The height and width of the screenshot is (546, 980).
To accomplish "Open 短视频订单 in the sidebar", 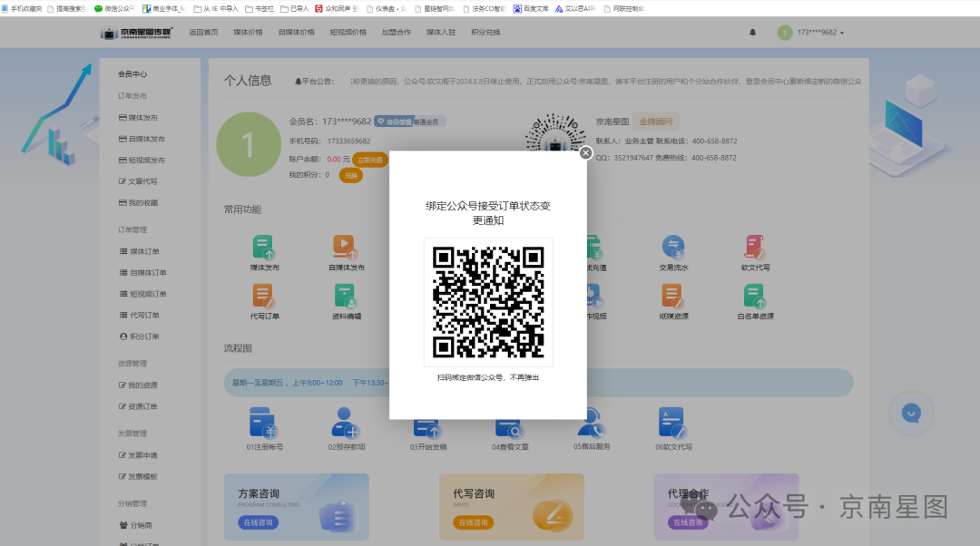I will 143,294.
